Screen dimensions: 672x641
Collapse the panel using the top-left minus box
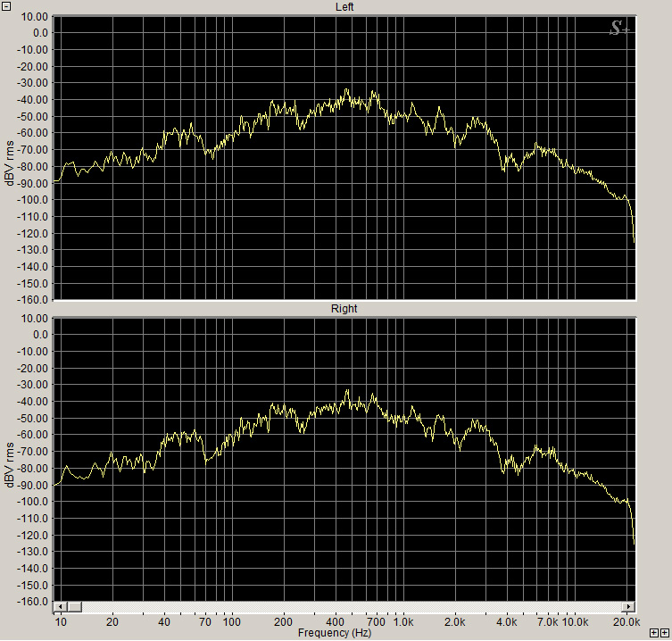click(x=6, y=6)
